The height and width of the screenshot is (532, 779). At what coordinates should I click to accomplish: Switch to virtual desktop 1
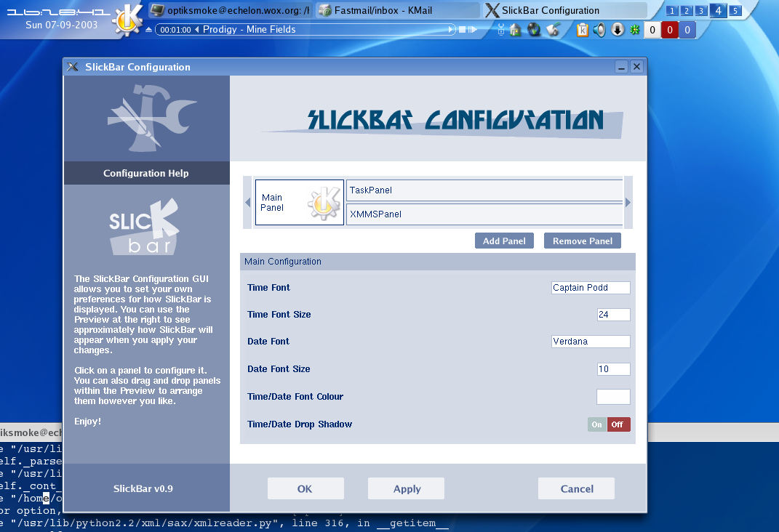671,10
